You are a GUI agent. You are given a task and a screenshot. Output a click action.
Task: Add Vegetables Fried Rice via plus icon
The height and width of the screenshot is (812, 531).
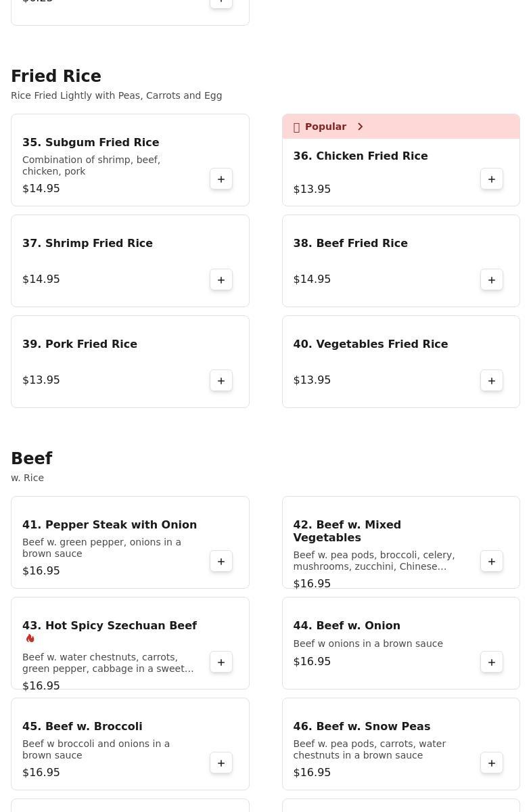492,381
